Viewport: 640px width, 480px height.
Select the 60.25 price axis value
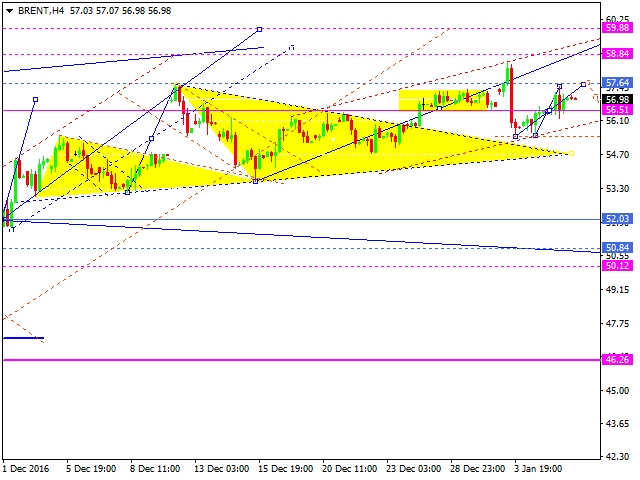click(618, 19)
